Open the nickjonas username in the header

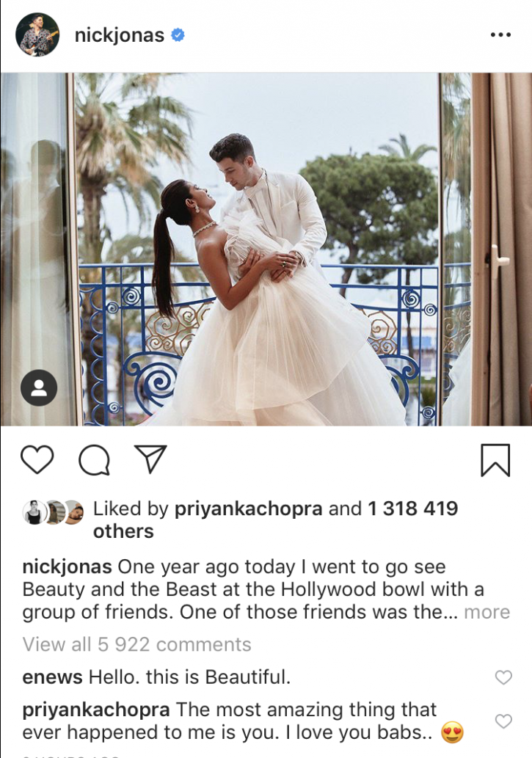[x=120, y=35]
